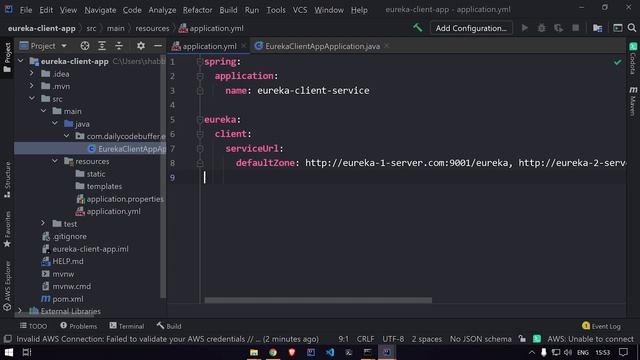Click tool windows toggle icon in status bar corner
Screen dimensions: 640x360
[x=7, y=339]
